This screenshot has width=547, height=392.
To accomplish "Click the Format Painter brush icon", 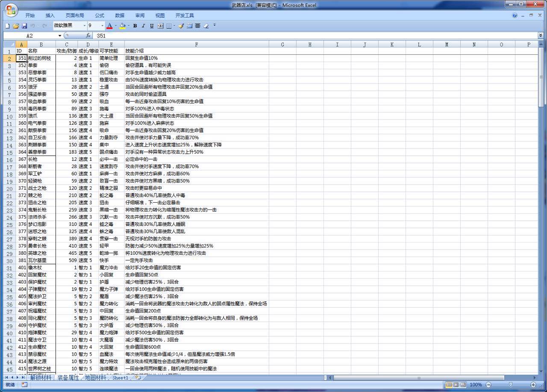I will point(181,26).
